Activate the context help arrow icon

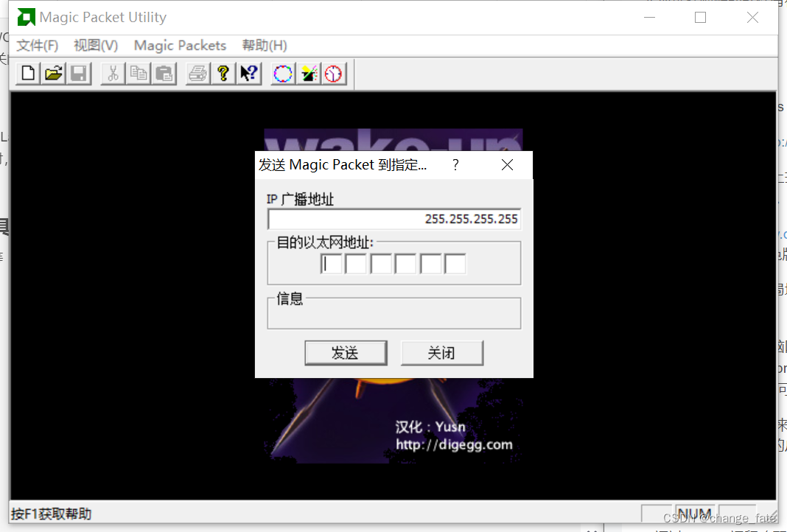pos(248,73)
